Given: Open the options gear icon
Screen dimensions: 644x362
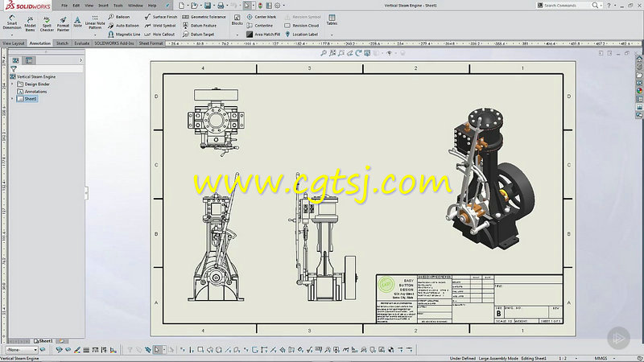Looking at the screenshot, I should tap(277, 6).
